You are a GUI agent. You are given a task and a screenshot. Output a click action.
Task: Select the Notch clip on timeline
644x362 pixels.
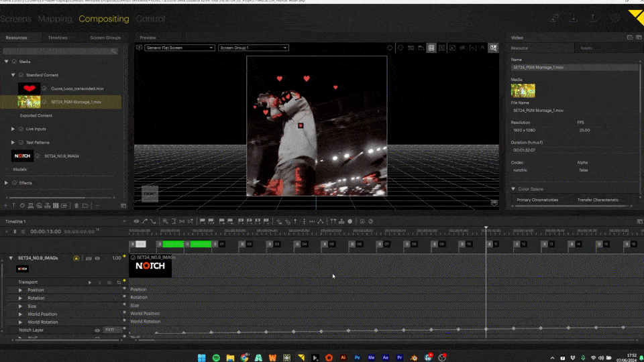(150, 266)
